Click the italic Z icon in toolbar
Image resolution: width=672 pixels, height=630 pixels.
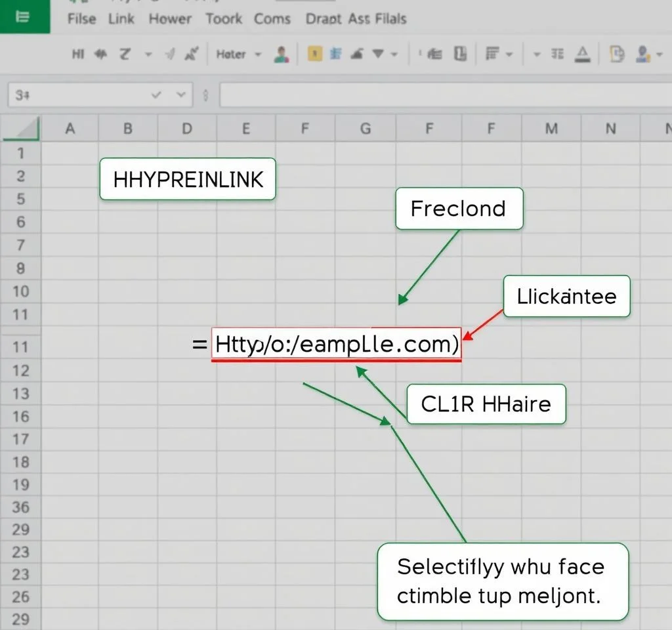click(125, 54)
